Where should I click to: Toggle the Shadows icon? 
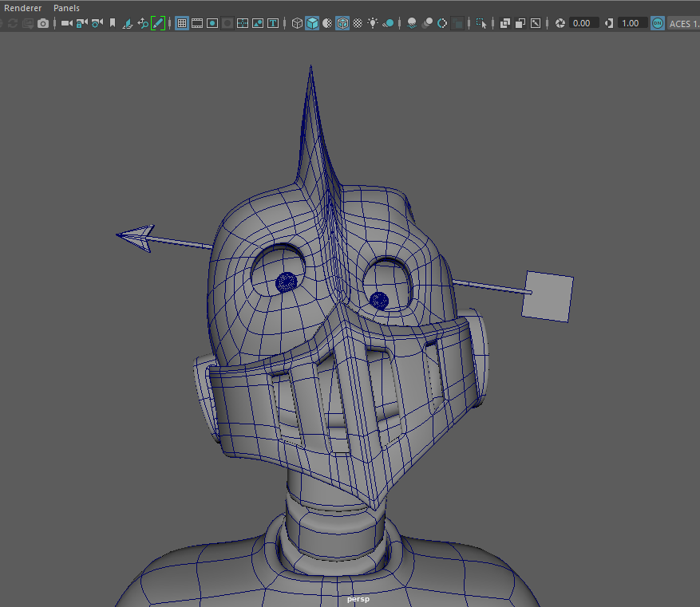388,23
